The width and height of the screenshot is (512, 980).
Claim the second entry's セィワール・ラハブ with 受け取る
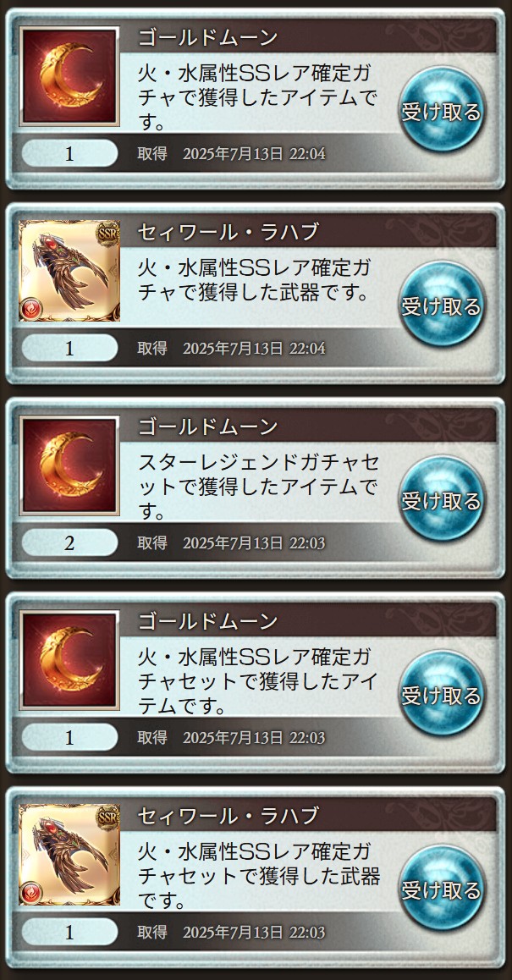point(442,305)
